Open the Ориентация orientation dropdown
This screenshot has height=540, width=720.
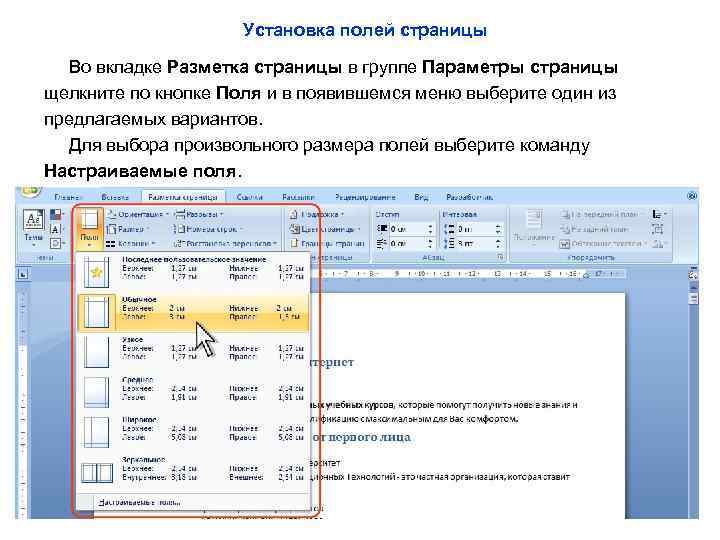point(137,214)
